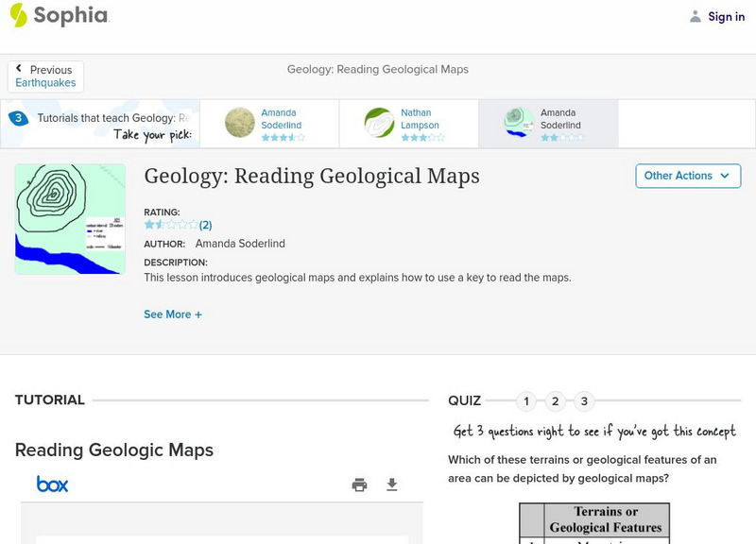This screenshot has height=544, width=756.
Task: Click the star rating under RATING
Action: coord(170,225)
